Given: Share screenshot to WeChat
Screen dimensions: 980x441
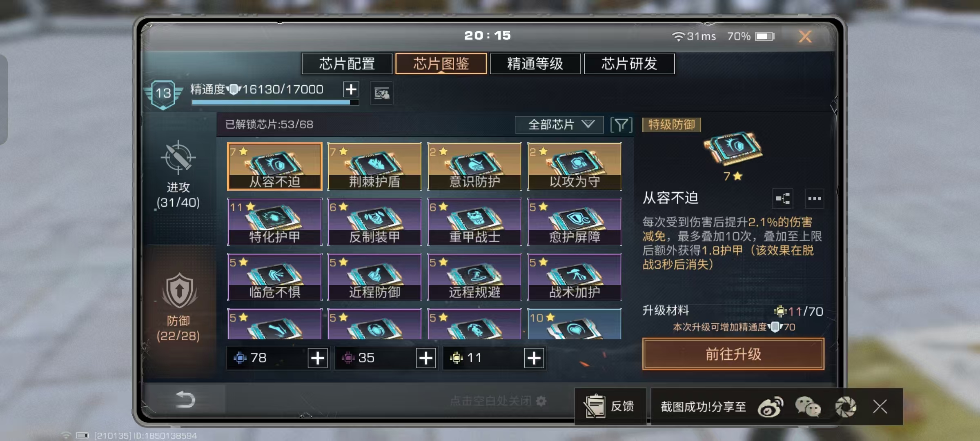Looking at the screenshot, I should tap(808, 407).
